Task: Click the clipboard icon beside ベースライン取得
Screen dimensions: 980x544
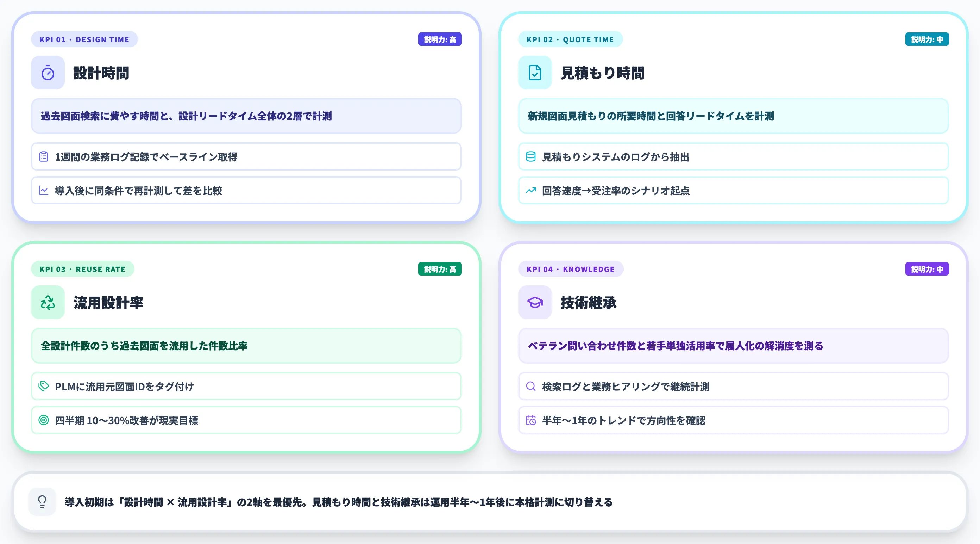Action: [x=43, y=156]
